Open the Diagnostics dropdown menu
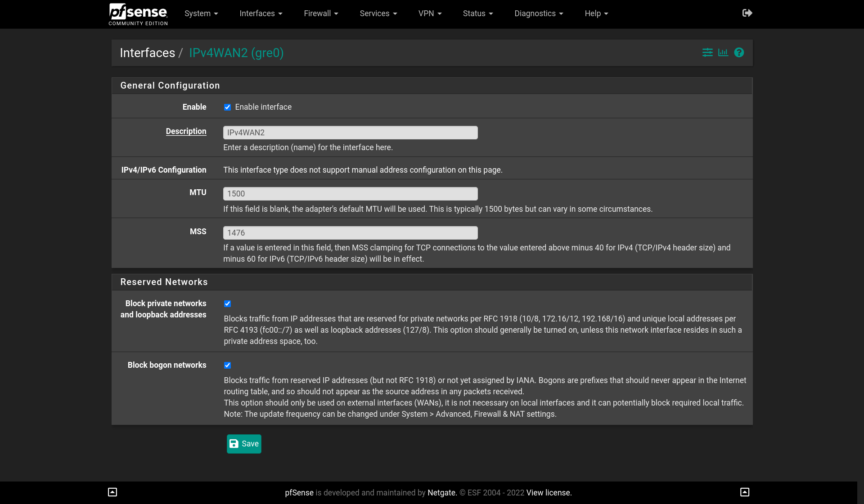The image size is (864, 504). [x=539, y=13]
